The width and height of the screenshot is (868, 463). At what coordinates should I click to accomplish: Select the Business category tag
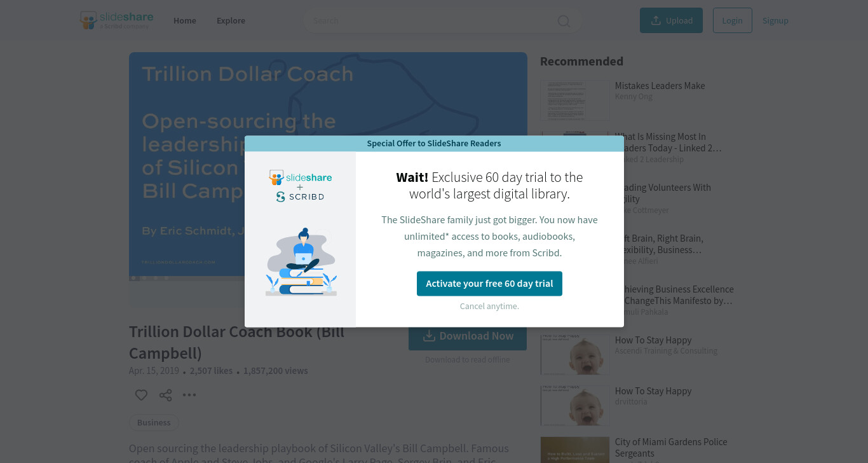pyautogui.click(x=154, y=422)
